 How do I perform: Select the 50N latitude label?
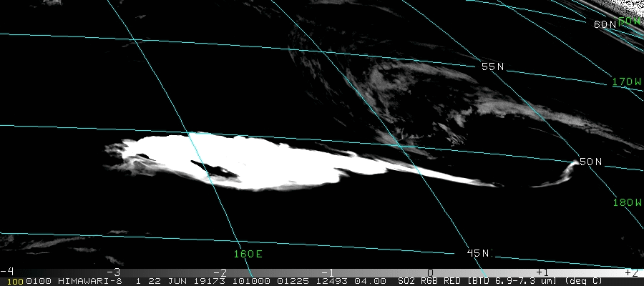pos(590,162)
